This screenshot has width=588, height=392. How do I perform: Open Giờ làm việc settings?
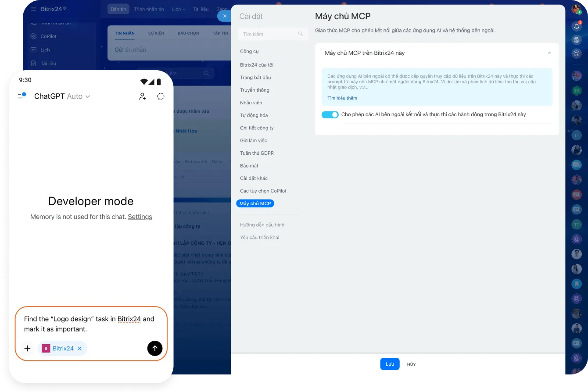click(253, 140)
